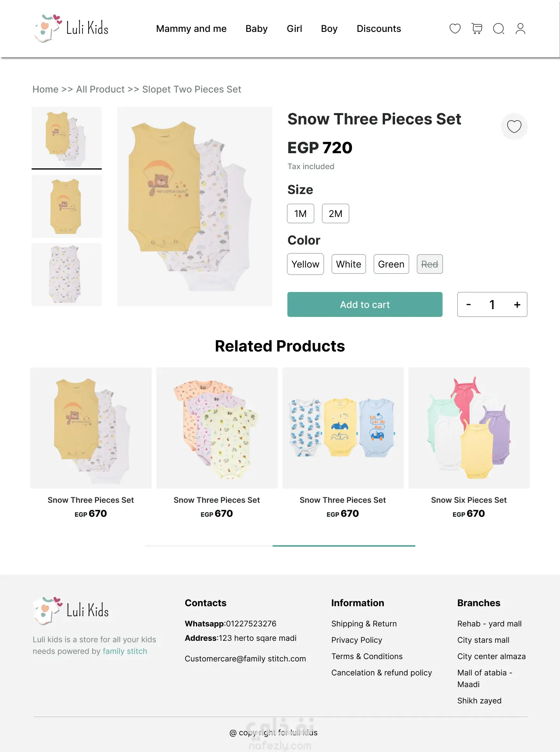Open the shopping cart icon

click(x=477, y=29)
